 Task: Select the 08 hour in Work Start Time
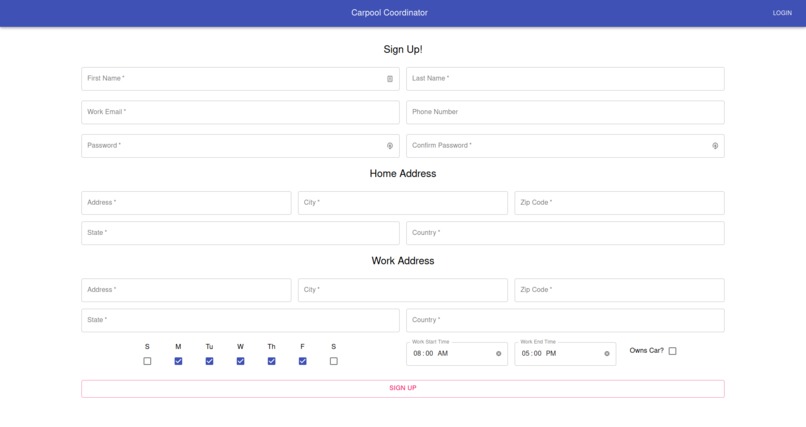(x=417, y=354)
